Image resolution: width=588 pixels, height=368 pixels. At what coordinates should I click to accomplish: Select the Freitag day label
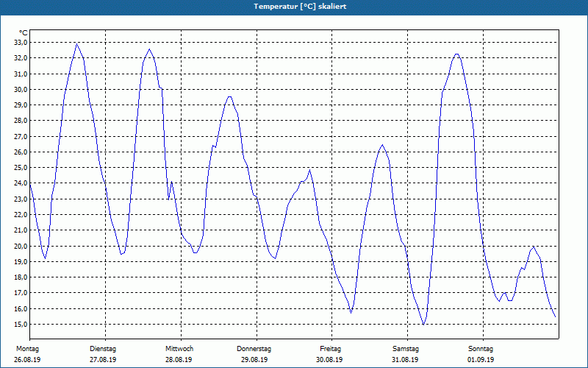pyautogui.click(x=330, y=349)
